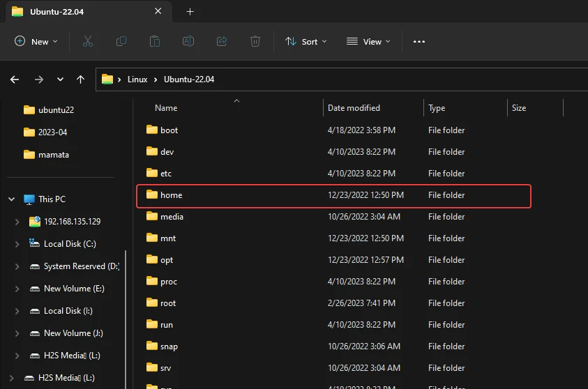Image resolution: width=588 pixels, height=389 pixels.
Task: Select Local Disk (I:) drive
Action: click(x=61, y=311)
